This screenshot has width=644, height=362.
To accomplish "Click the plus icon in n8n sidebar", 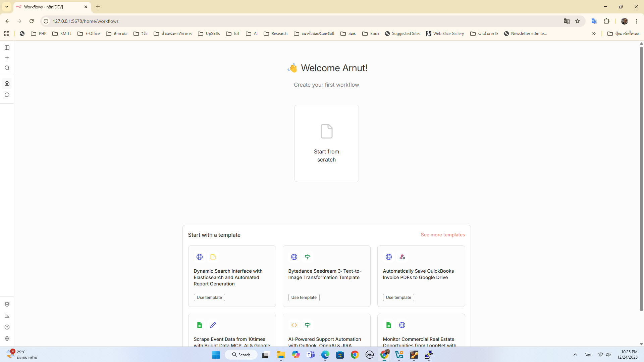I will click(7, 58).
